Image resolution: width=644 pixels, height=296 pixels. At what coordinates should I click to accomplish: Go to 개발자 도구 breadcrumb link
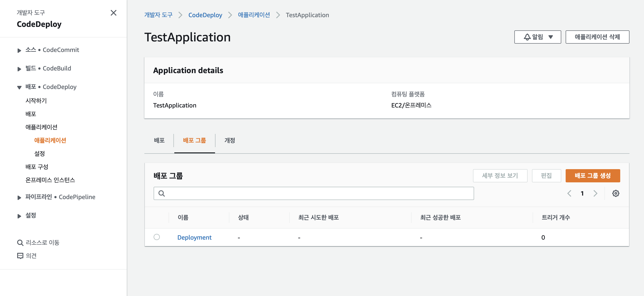pyautogui.click(x=158, y=15)
